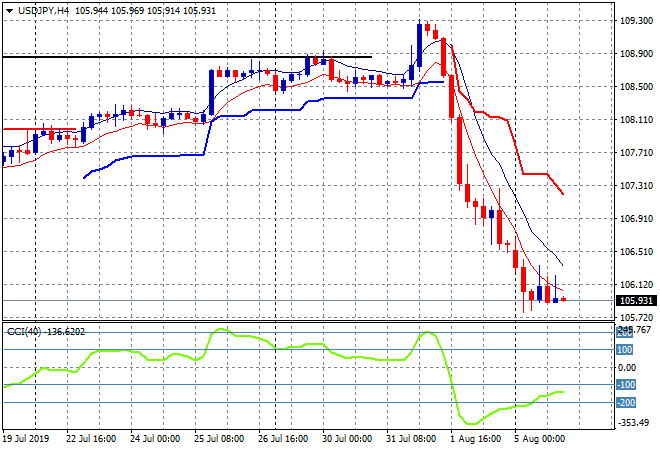Click the 108.900 price scale label
This screenshot has width=660, height=450.
pyautogui.click(x=636, y=54)
